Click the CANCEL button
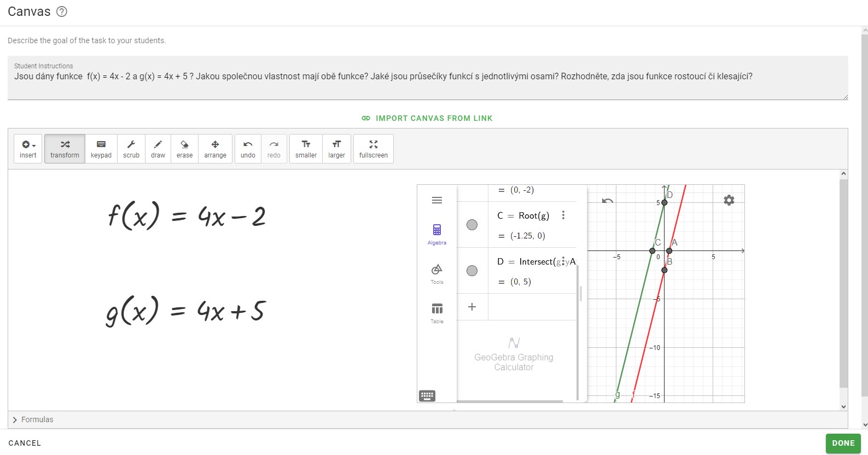The height and width of the screenshot is (455, 868). tap(25, 443)
